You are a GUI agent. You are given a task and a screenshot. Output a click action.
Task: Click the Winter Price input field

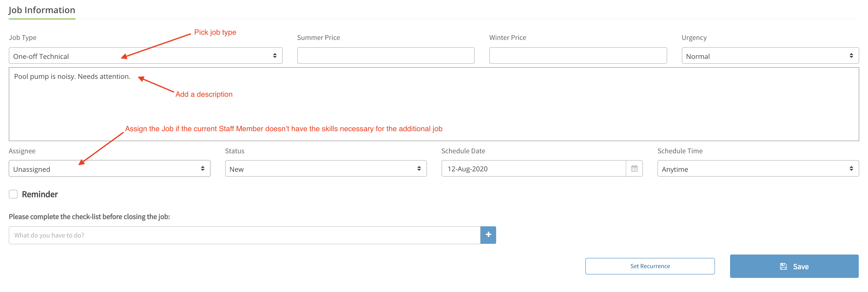[578, 55]
